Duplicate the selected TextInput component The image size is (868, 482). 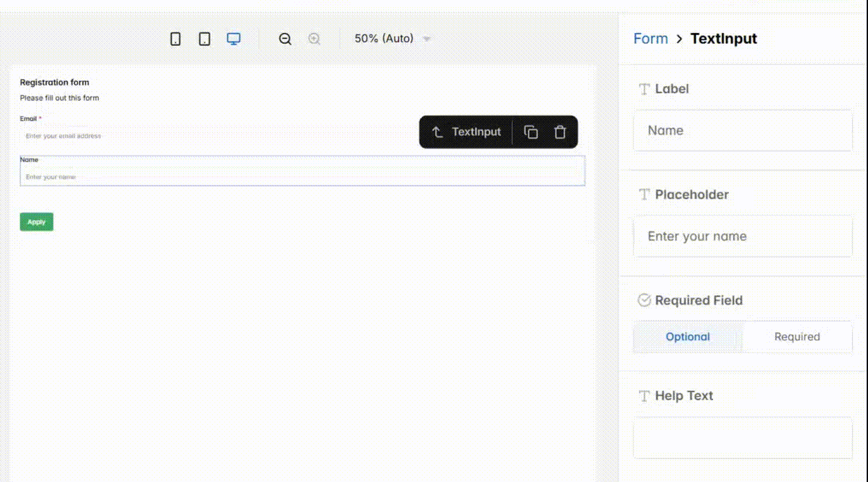pyautogui.click(x=530, y=132)
